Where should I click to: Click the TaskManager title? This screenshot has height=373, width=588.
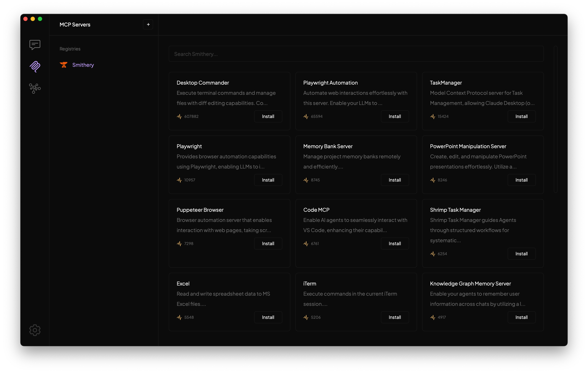pyautogui.click(x=446, y=83)
